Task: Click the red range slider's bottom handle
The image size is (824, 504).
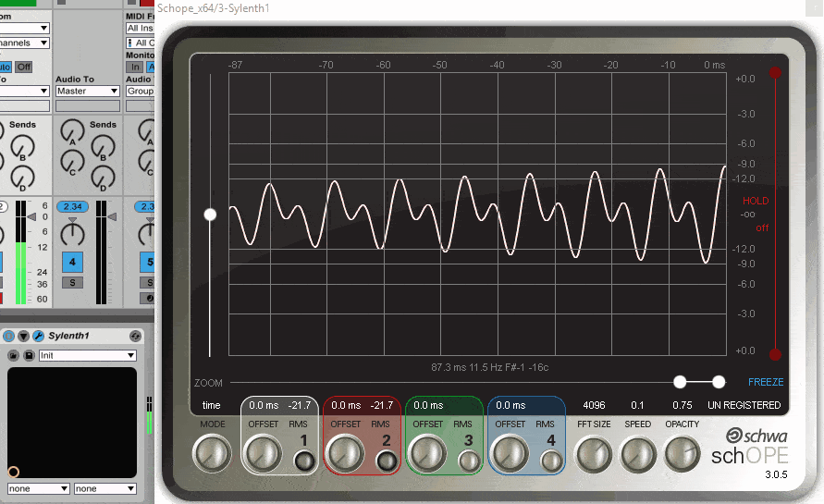Action: pyautogui.click(x=775, y=355)
